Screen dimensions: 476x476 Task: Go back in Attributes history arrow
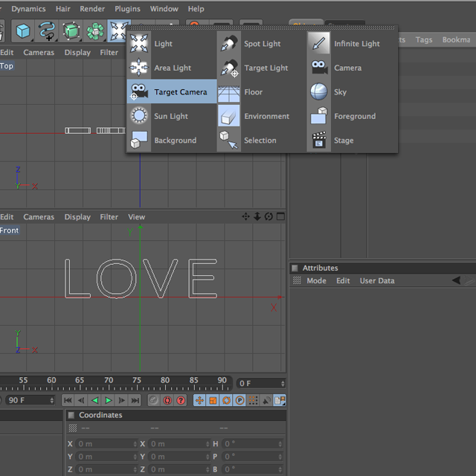point(456,280)
